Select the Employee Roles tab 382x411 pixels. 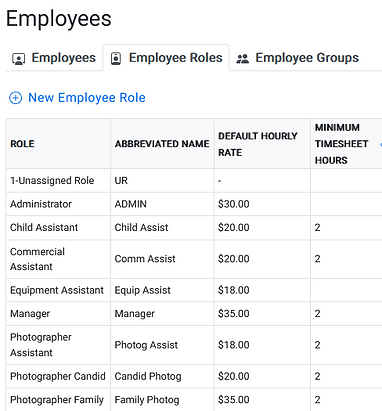166,58
